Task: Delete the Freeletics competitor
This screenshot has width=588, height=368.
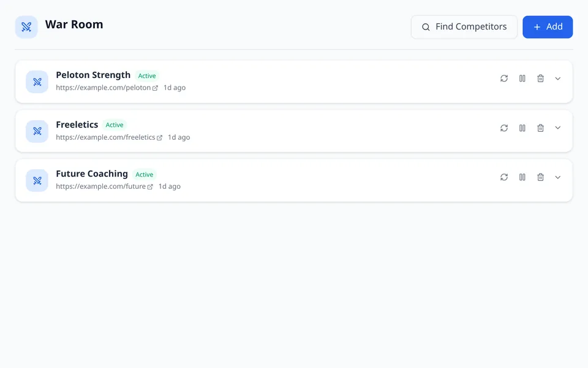Action: pyautogui.click(x=540, y=128)
